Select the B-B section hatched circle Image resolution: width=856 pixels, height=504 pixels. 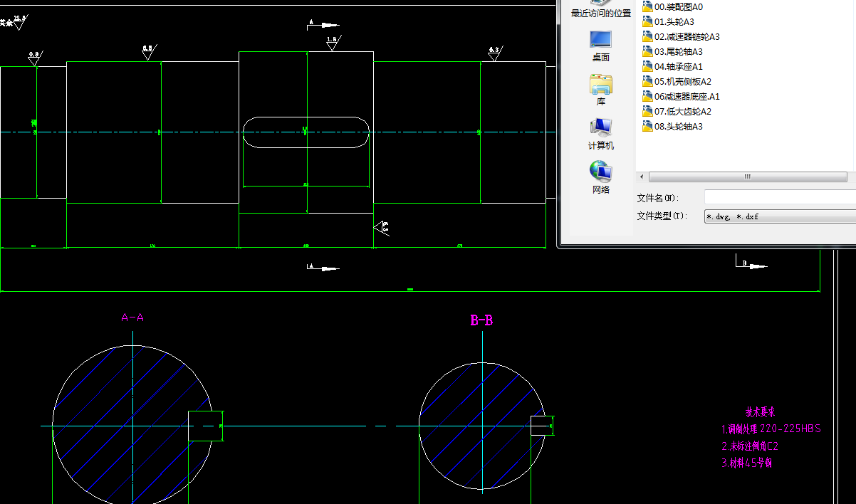[x=482, y=426]
